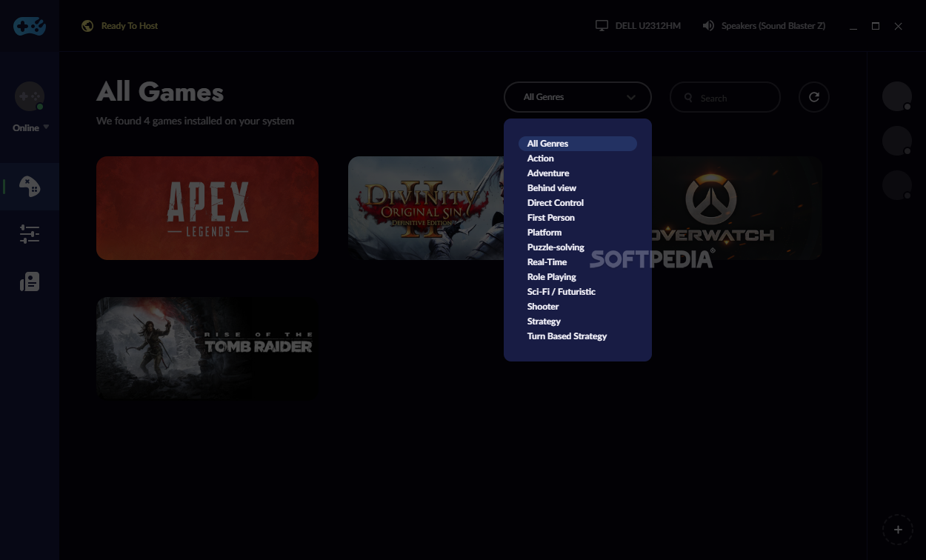Choose the Sci-Fi / Futuristic genre
The height and width of the screenshot is (560, 926).
point(562,292)
